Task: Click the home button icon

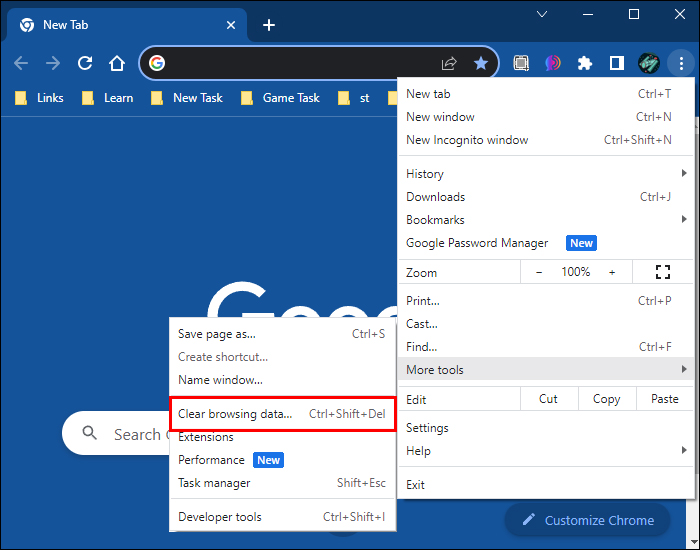Action: tap(117, 63)
